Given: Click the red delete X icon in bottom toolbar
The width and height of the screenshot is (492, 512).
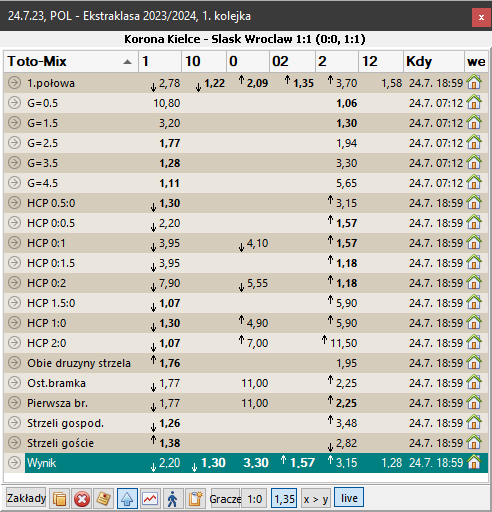Looking at the screenshot, I should [x=82, y=499].
